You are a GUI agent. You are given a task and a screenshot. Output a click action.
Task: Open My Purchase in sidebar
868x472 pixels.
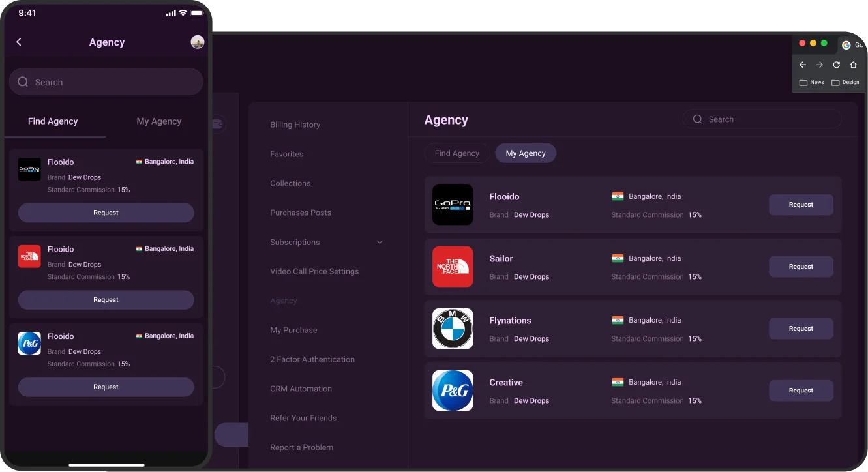[x=293, y=330]
